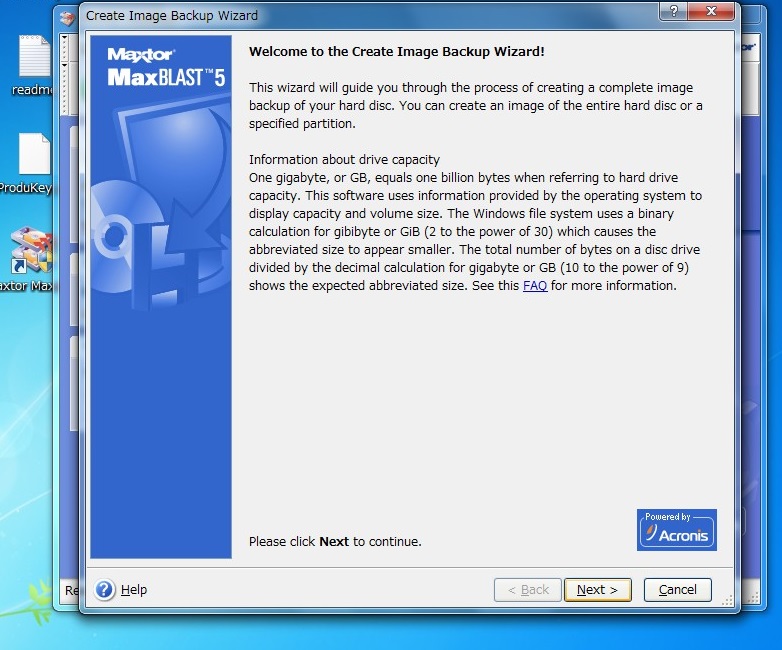Click the Help text link
Screen dimensions: 782x650
pos(134,590)
